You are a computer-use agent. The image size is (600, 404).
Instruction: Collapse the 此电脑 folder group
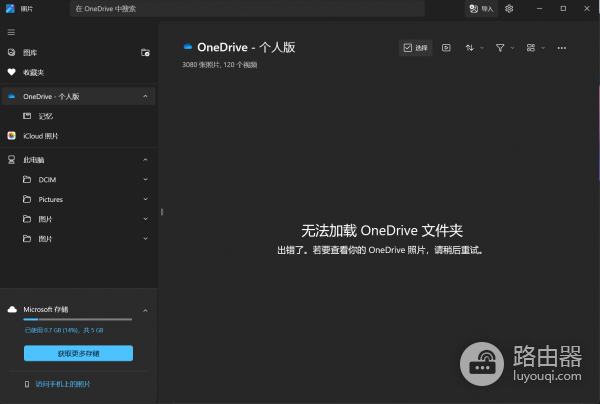(x=145, y=160)
